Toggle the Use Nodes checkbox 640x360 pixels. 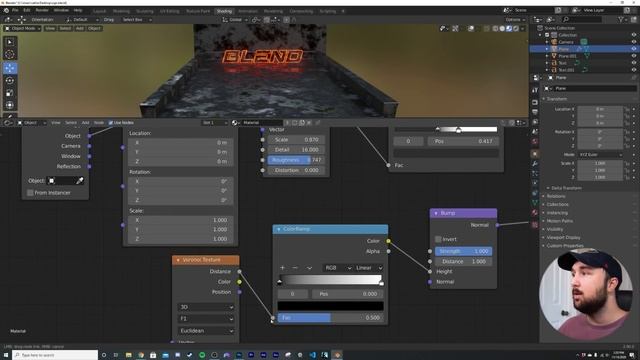tap(111, 123)
